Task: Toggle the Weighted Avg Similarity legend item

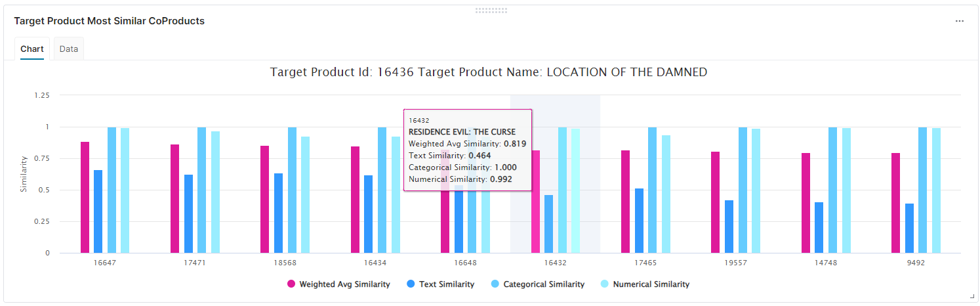Action: (x=344, y=284)
